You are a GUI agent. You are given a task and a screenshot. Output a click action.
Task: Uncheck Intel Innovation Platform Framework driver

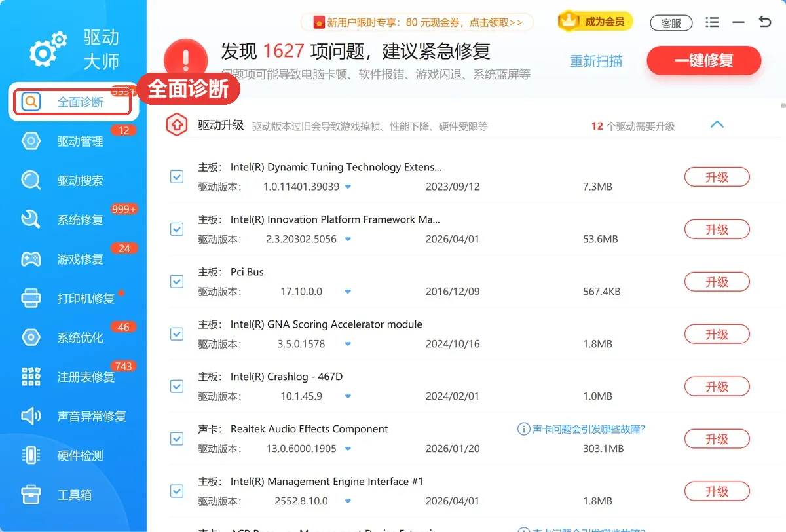click(x=177, y=229)
